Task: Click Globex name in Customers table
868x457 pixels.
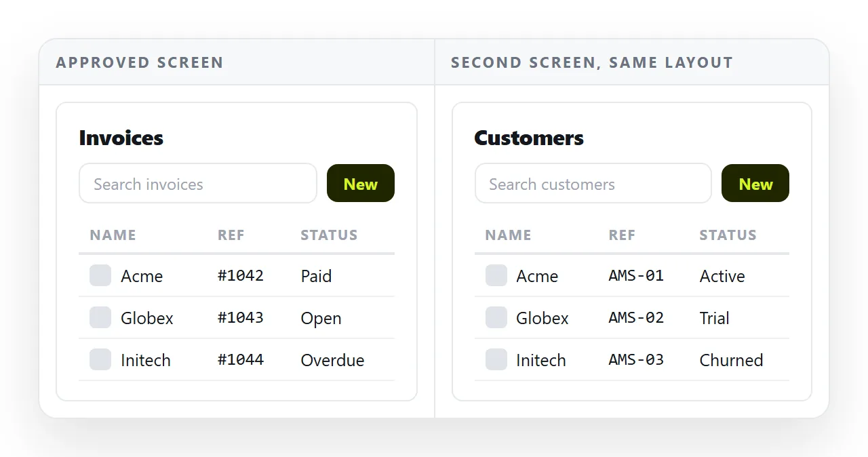Action: click(x=542, y=318)
